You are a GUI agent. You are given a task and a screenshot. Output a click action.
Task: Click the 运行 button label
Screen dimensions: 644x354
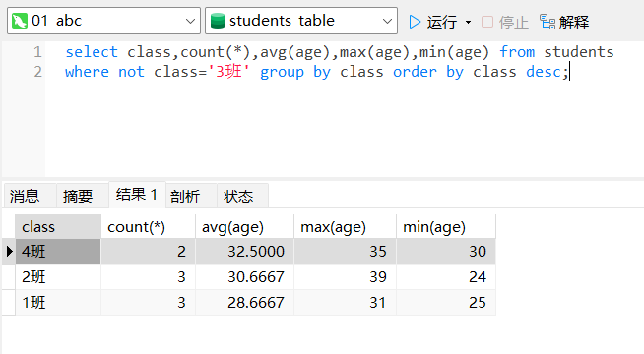(x=442, y=23)
